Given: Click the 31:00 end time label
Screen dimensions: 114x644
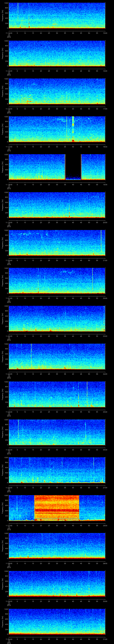Looking at the screenshot, I should (x=105, y=639).
